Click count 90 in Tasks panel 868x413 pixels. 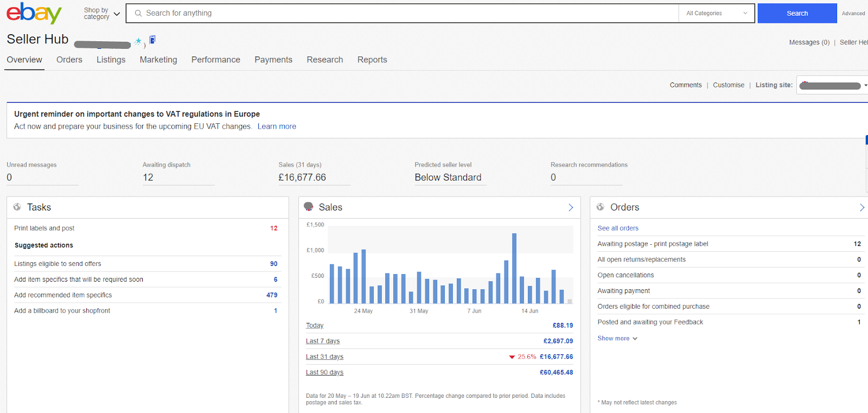274,264
